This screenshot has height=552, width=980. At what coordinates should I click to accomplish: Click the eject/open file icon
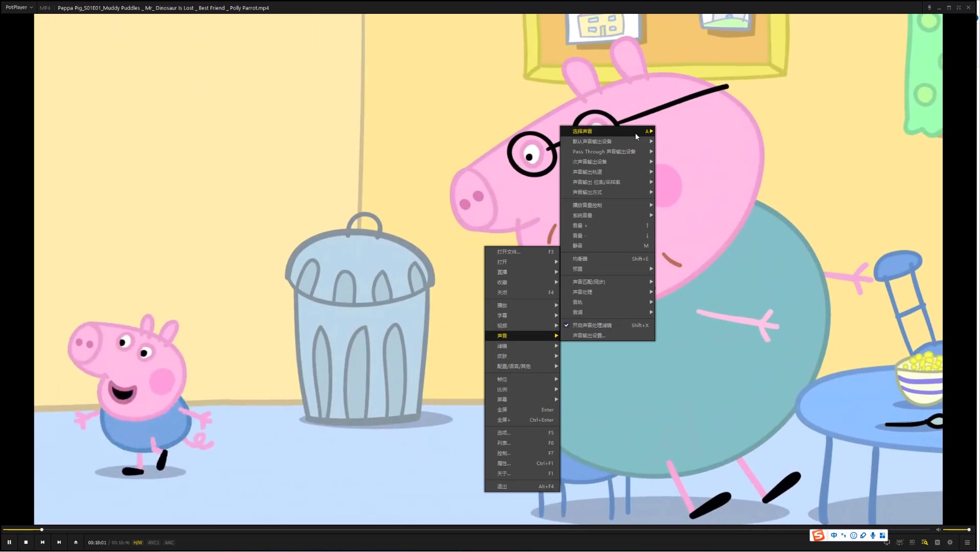[76, 542]
